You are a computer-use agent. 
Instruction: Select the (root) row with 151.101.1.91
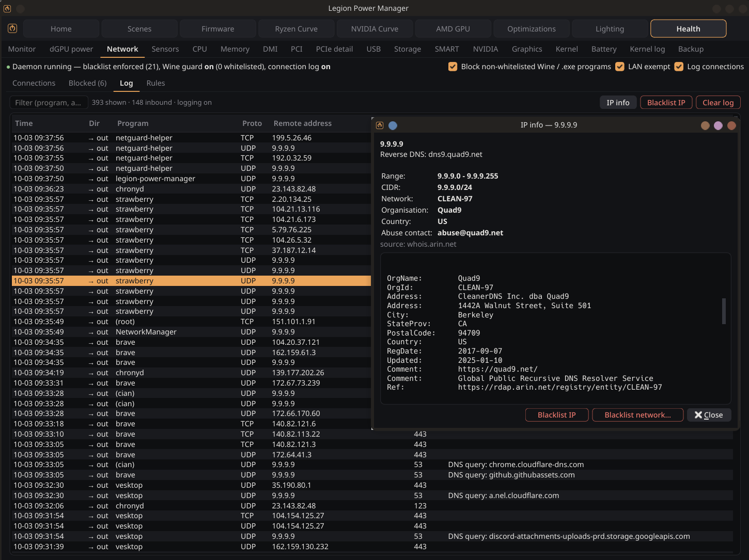point(191,322)
